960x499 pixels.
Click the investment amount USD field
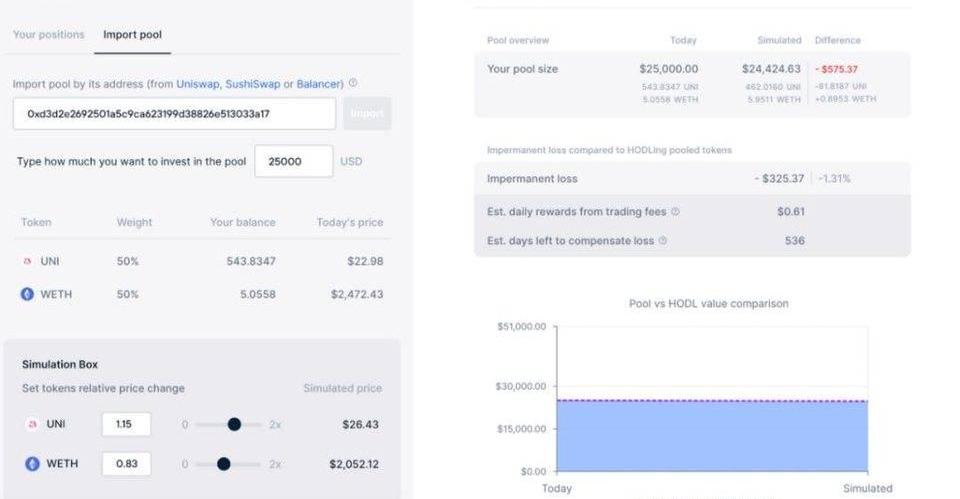[x=293, y=161]
